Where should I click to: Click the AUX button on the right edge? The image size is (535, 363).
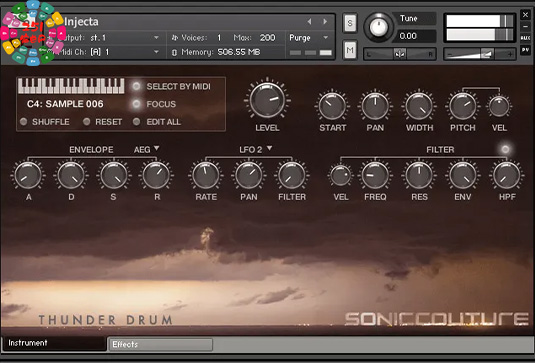tap(525, 38)
